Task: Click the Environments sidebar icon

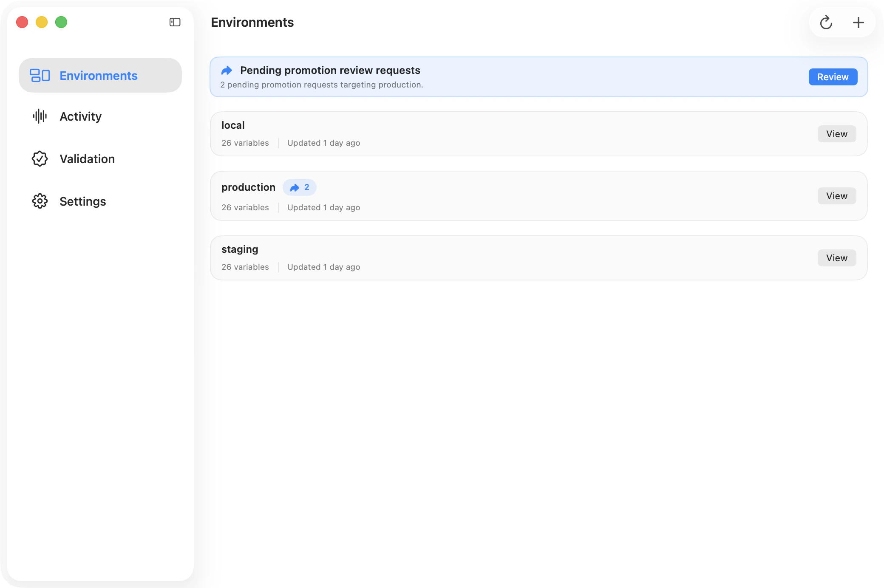Action: [40, 75]
